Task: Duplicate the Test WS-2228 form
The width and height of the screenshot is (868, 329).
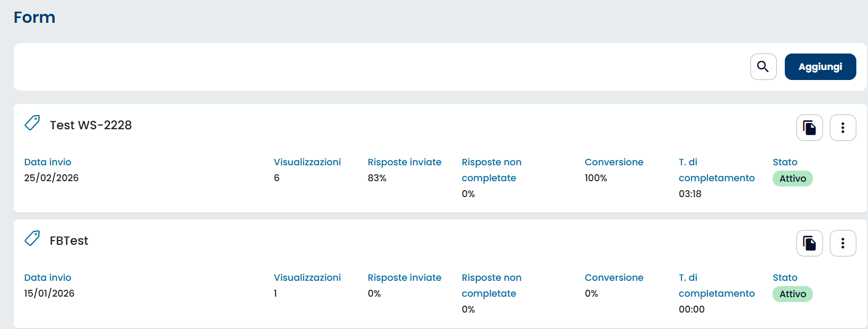Action: [x=809, y=128]
